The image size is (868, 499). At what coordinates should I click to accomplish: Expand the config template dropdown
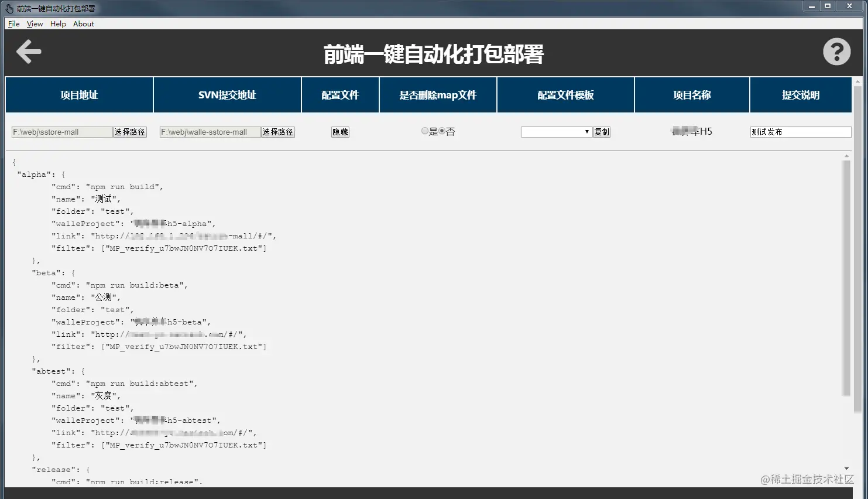(x=557, y=132)
